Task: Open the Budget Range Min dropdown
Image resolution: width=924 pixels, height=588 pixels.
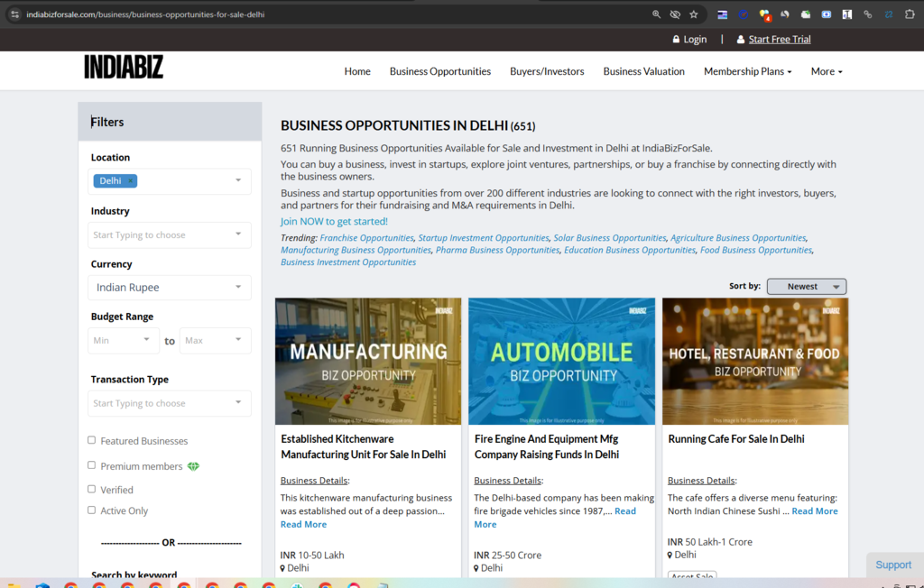Action: 124,341
